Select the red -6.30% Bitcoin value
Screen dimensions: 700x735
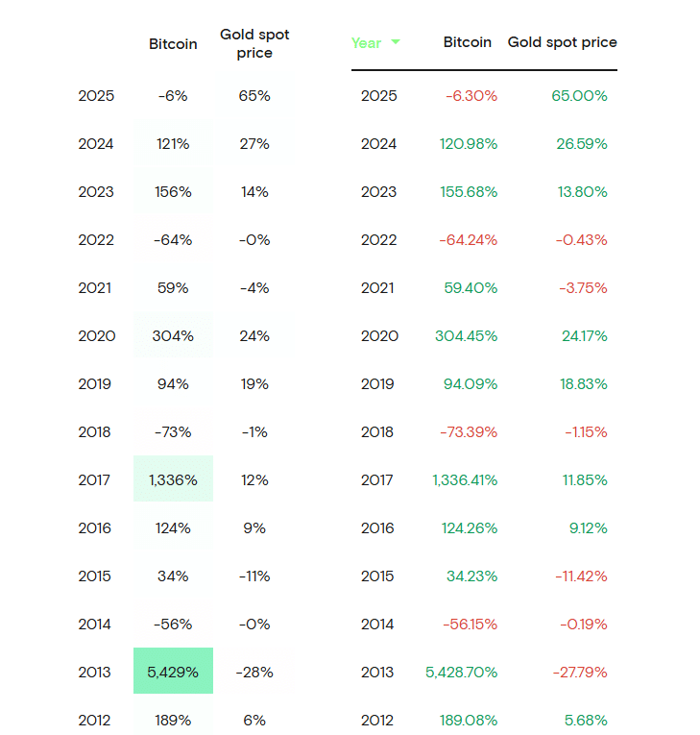(471, 96)
